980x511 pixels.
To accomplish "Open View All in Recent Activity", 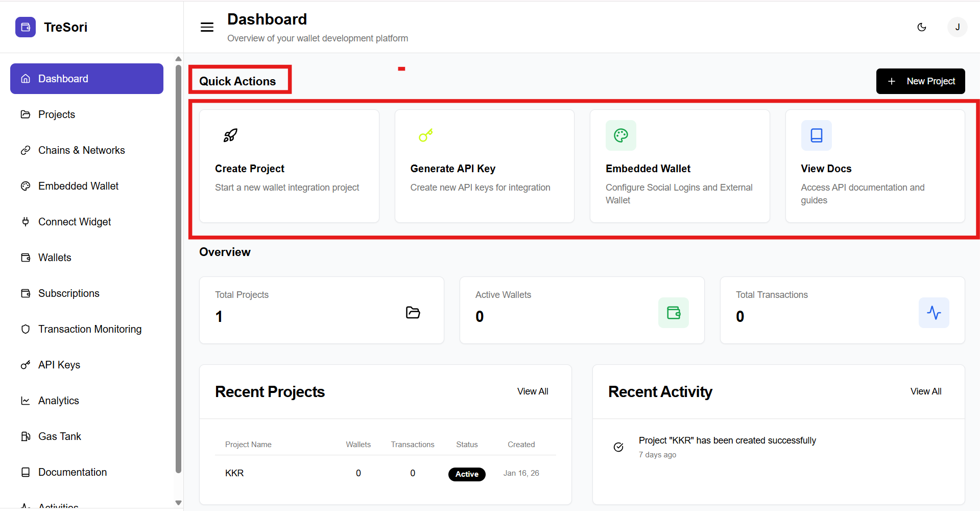I will (925, 391).
